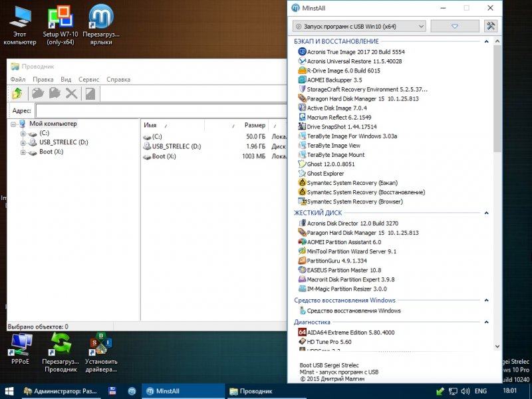The height and width of the screenshot is (399, 532).
Task: Select Средство восстановления Windows item
Action: [350, 311]
